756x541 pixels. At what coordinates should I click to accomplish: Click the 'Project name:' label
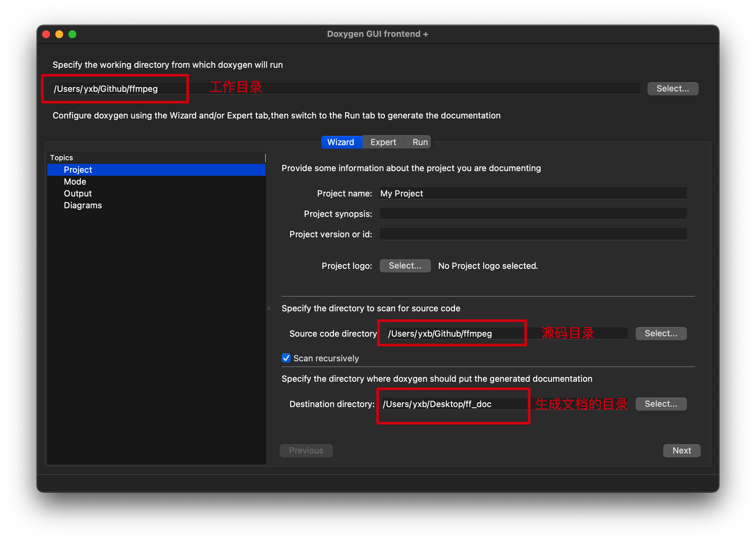pyautogui.click(x=344, y=193)
